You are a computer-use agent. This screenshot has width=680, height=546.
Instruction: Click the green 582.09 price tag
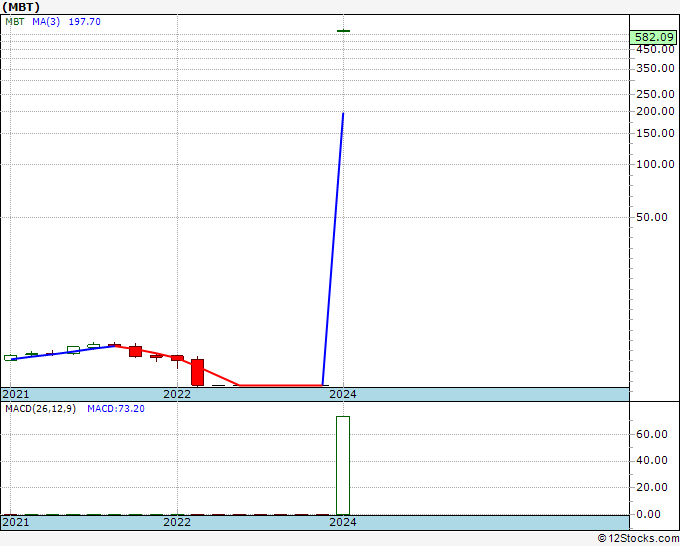654,37
